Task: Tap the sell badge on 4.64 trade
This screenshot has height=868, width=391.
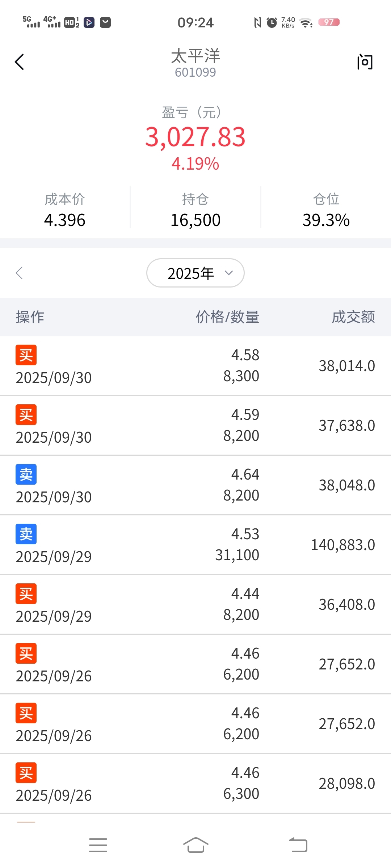Action: tap(26, 475)
